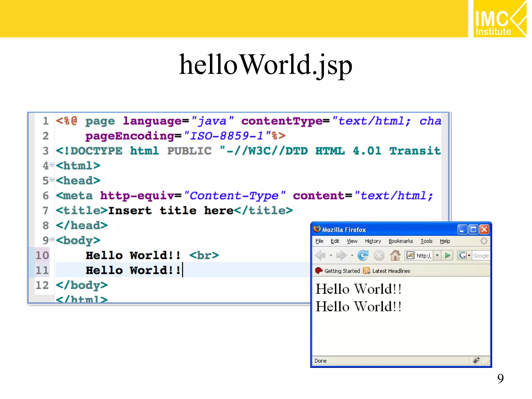Click the slide page number 9
This screenshot has width=532, height=399.
click(500, 378)
